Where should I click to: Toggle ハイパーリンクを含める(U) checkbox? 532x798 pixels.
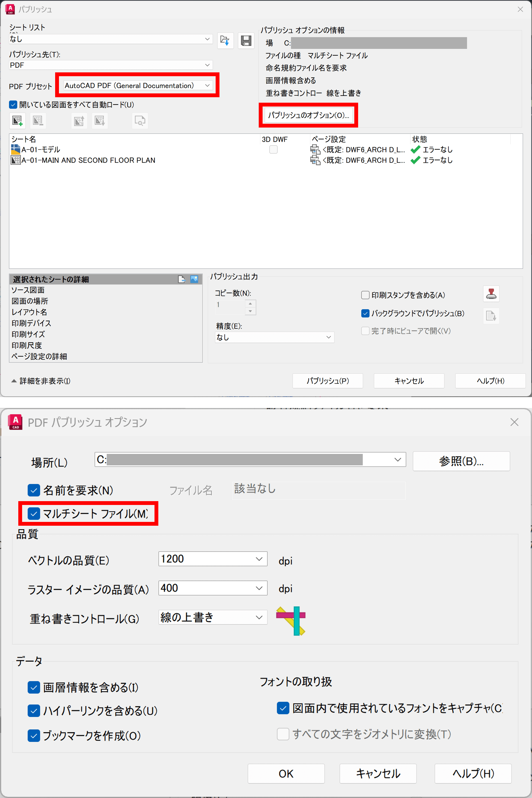pos(34,710)
